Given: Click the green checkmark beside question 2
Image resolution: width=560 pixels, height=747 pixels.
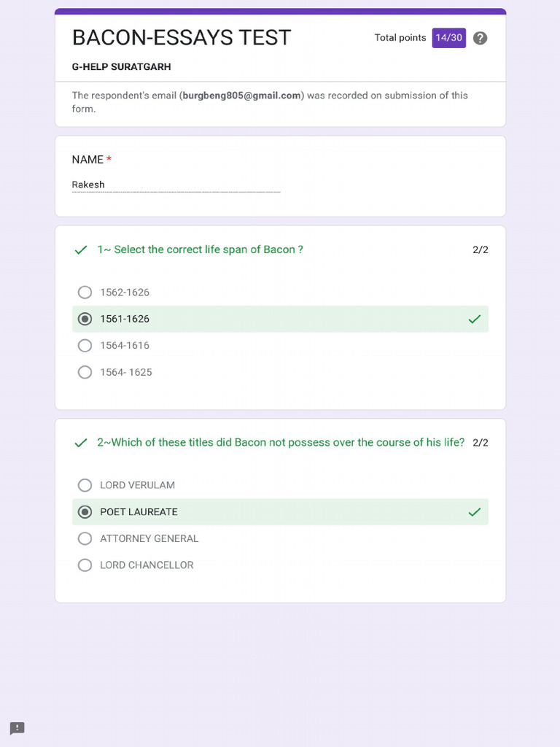Looking at the screenshot, I should click(81, 443).
